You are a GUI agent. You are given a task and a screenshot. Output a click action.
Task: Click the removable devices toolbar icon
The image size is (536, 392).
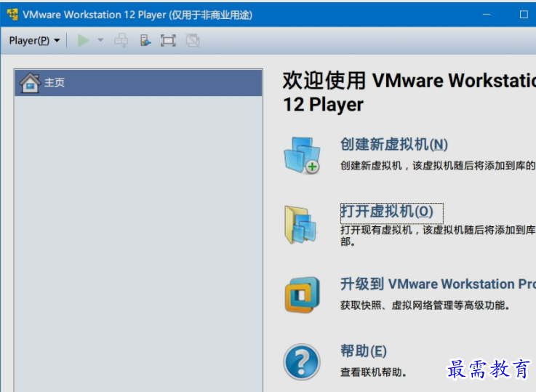[x=145, y=40]
